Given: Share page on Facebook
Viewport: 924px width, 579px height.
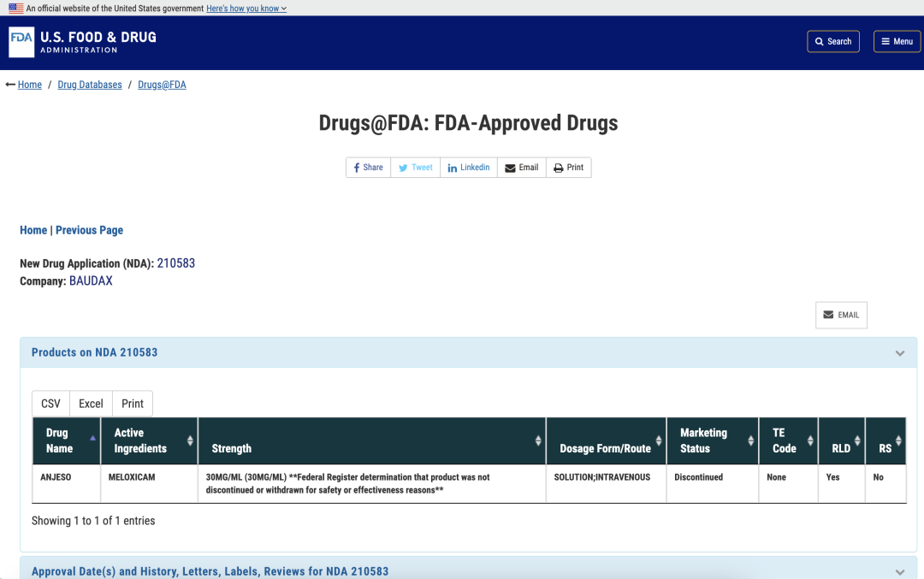Looking at the screenshot, I should click(368, 168).
